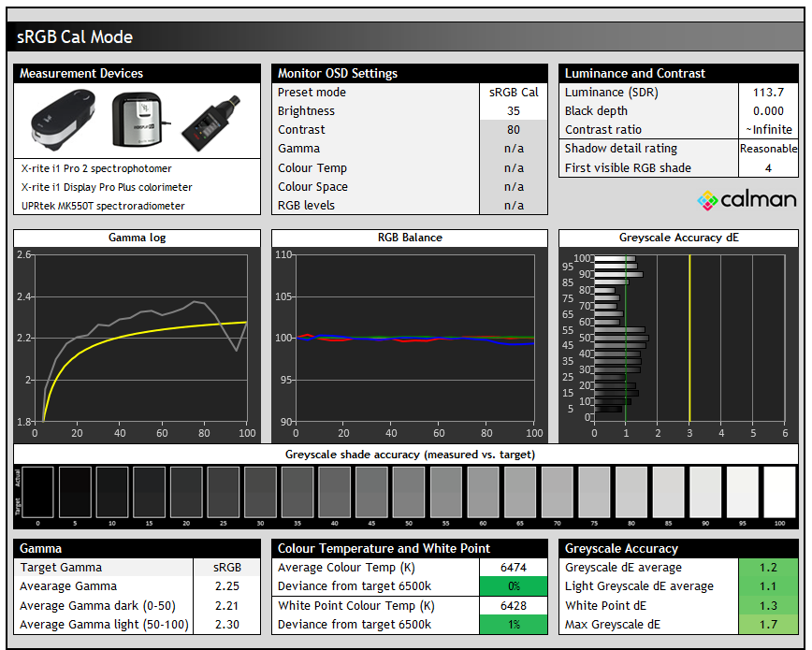Select the greyscale shade swatch labeled 100
This screenshot has height=650, width=812.
(x=779, y=490)
